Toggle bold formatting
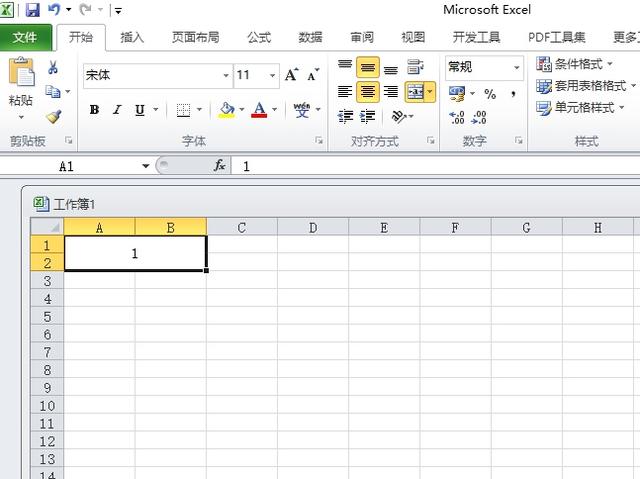Viewport: 640px width, 479px height. tap(94, 110)
